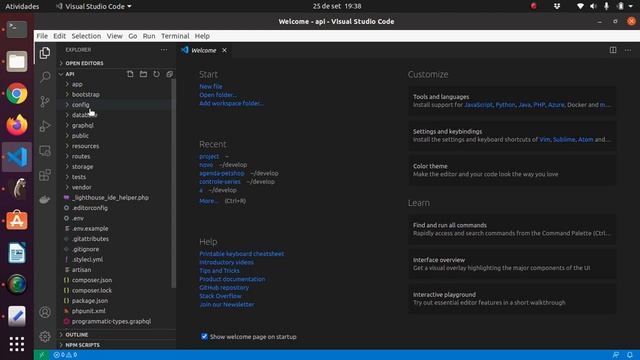Screen dimensions: 640x360
Task: Open the Selection menu
Action: tap(86, 36)
